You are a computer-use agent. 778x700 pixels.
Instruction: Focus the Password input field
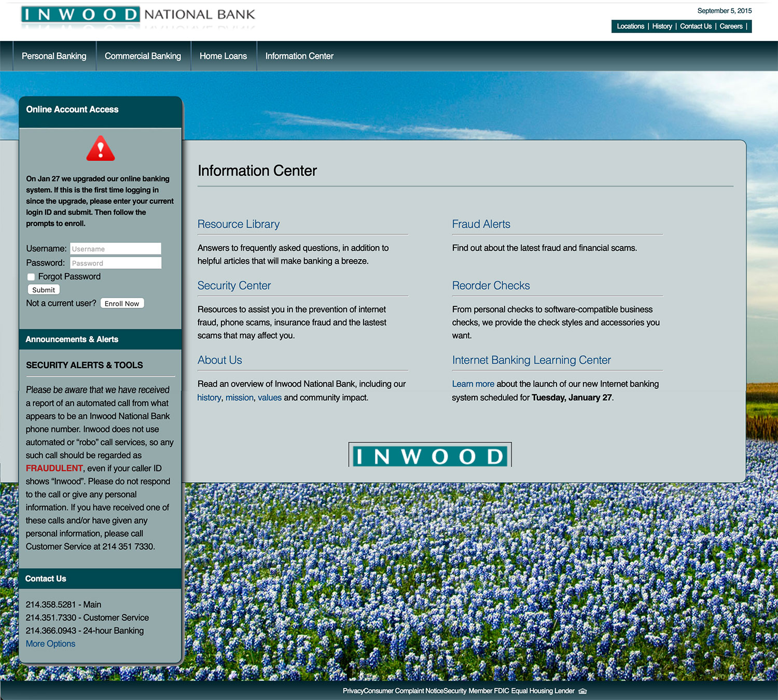pos(115,263)
